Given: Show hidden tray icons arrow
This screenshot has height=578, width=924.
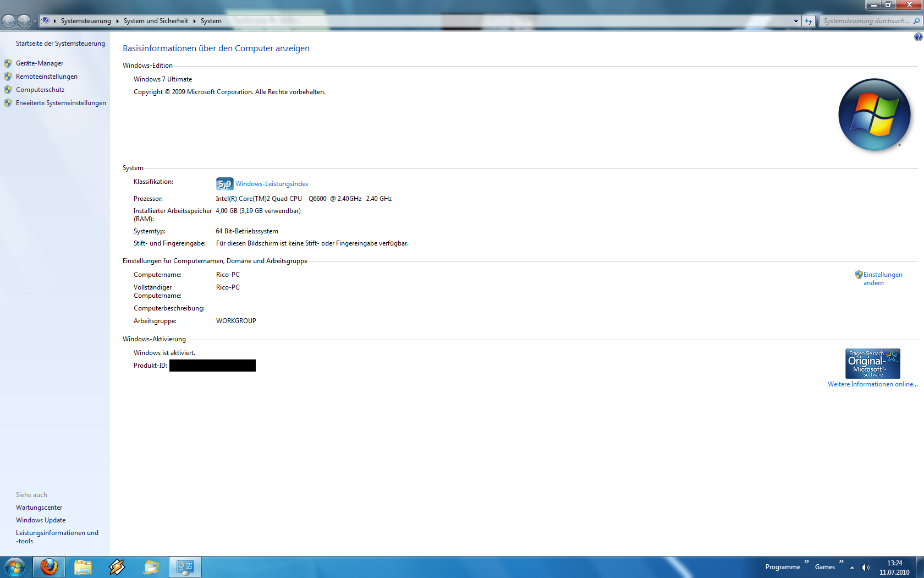Looking at the screenshot, I should pyautogui.click(x=852, y=568).
